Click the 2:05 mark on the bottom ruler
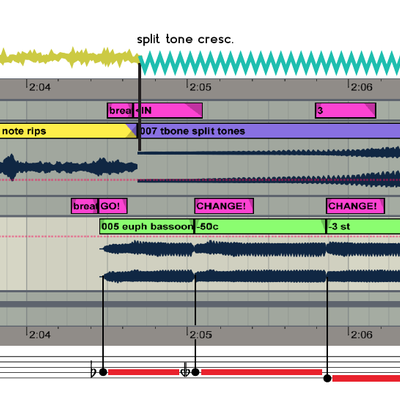400x400 pixels. click(200, 334)
